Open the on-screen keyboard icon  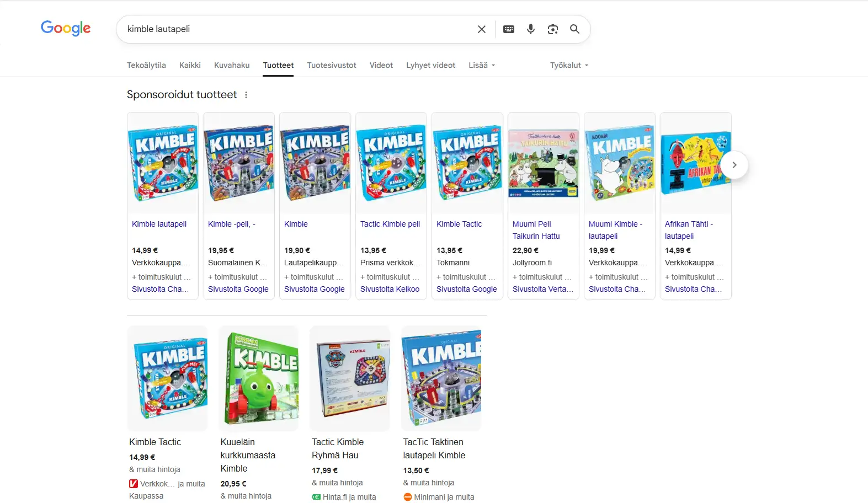point(509,29)
